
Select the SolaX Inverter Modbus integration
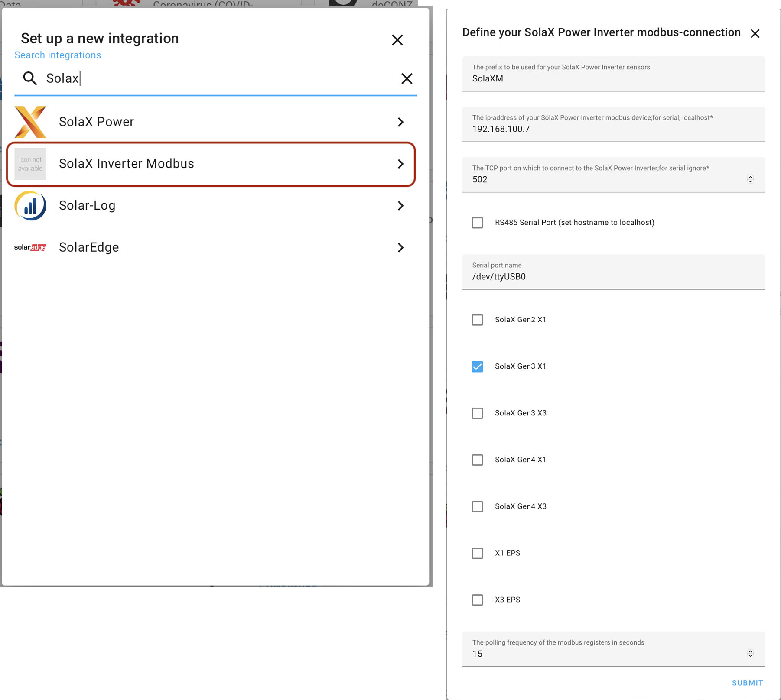211,164
